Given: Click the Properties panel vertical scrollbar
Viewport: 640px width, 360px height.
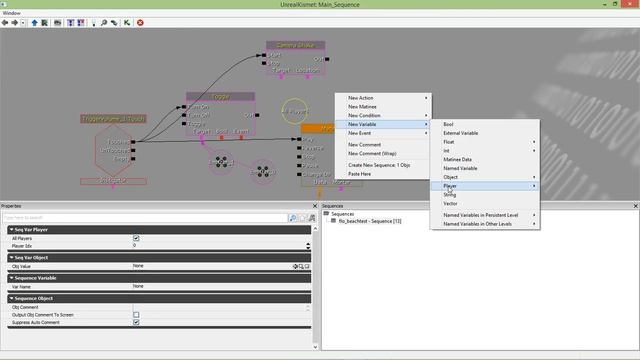Looking at the screenshot, I should click(x=315, y=288).
